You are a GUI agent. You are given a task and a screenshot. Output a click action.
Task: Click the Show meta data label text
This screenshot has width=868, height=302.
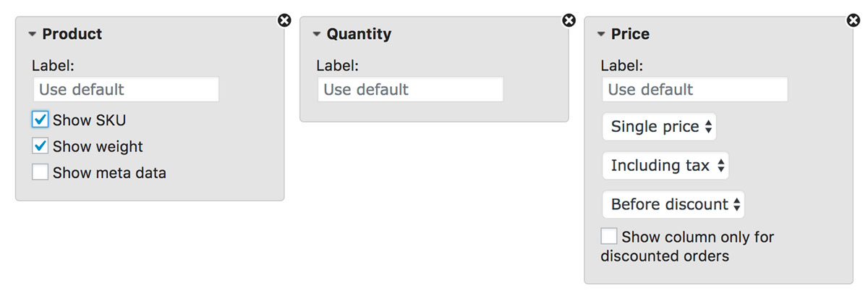point(109,173)
